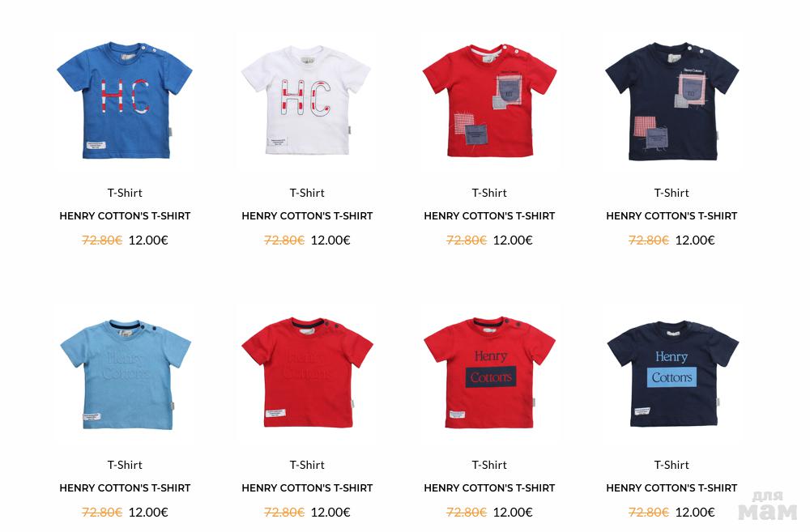Open the blue HC t-shirt image

pos(125,100)
